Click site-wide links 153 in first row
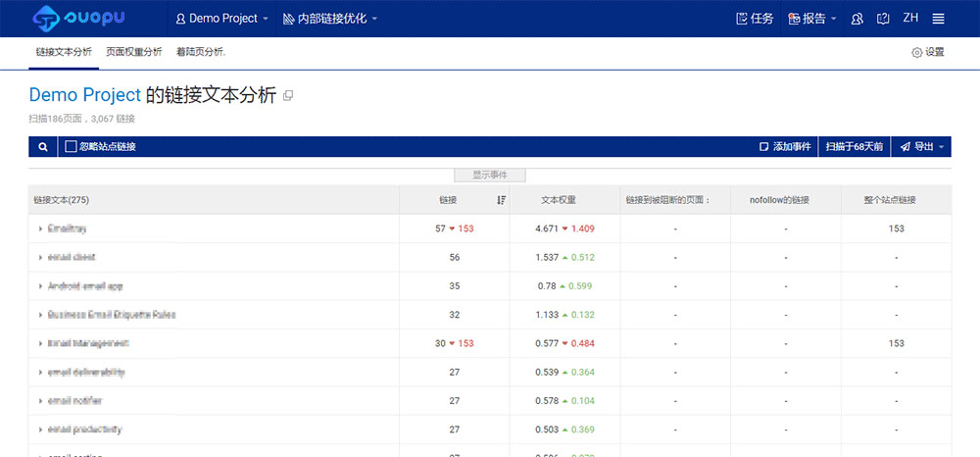Image resolution: width=980 pixels, height=457 pixels. [x=897, y=228]
